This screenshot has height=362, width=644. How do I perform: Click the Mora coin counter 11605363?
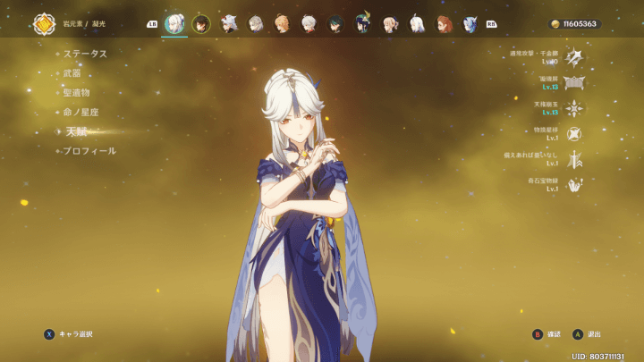point(574,24)
